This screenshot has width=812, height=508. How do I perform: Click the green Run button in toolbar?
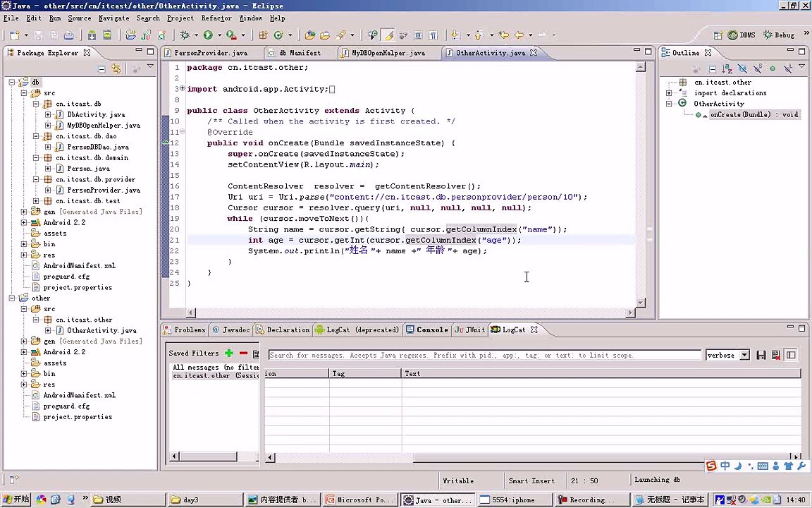(208, 35)
